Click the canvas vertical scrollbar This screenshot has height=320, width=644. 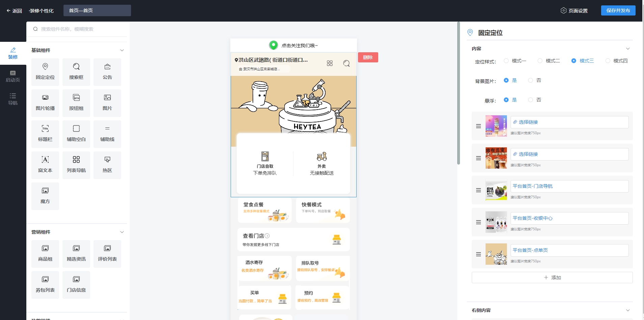459,93
